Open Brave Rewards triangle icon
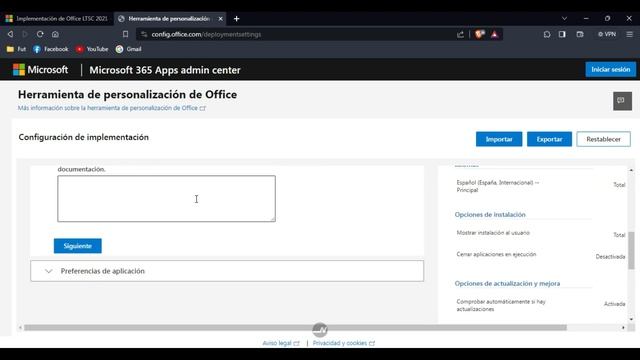This screenshot has width=640, height=360. pyautogui.click(x=494, y=34)
